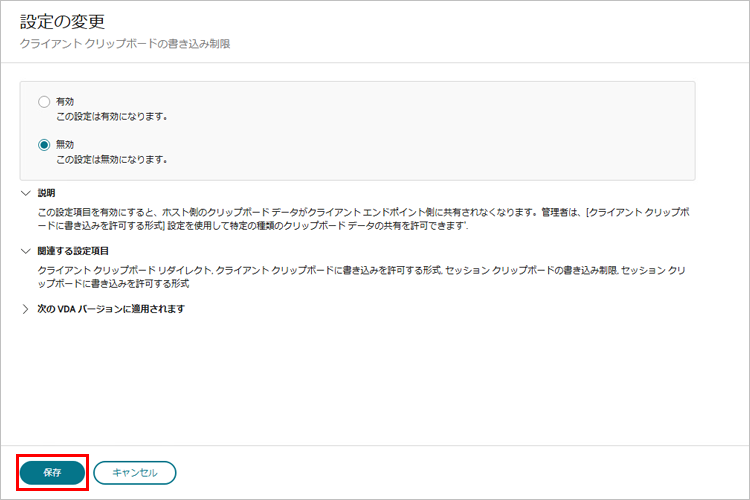Collapse the 関連する設定項目 chevron arrow
Image resolution: width=750 pixels, height=500 pixels.
click(x=25, y=251)
